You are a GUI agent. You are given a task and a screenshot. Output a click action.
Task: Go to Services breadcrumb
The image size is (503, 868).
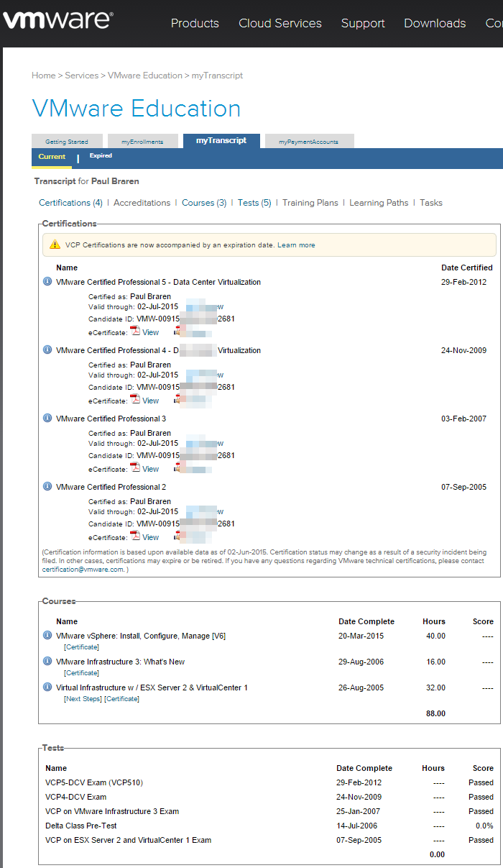point(82,76)
